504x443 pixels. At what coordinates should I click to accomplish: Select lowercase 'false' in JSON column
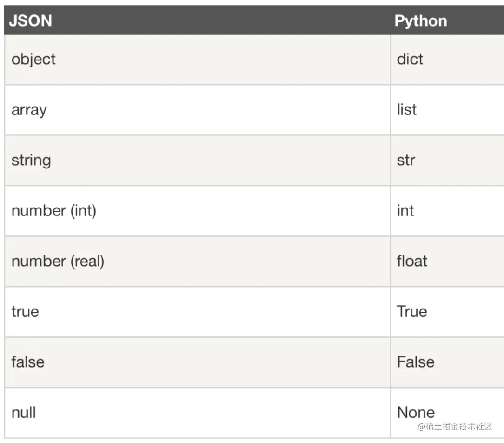point(28,362)
